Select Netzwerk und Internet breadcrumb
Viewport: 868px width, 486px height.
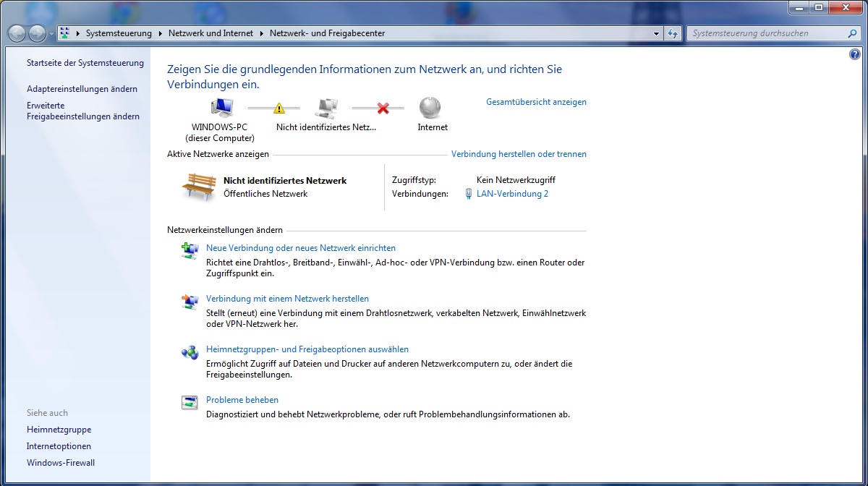tap(210, 33)
